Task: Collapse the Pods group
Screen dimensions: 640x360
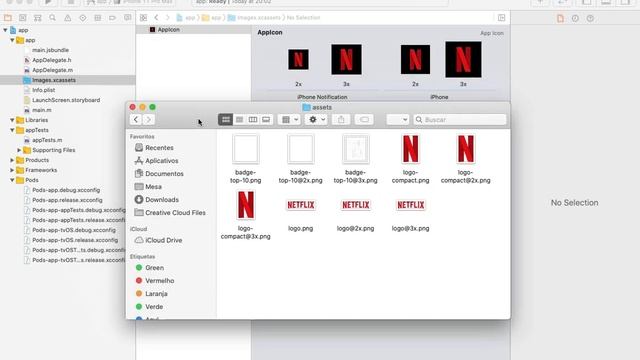Action: [12, 180]
